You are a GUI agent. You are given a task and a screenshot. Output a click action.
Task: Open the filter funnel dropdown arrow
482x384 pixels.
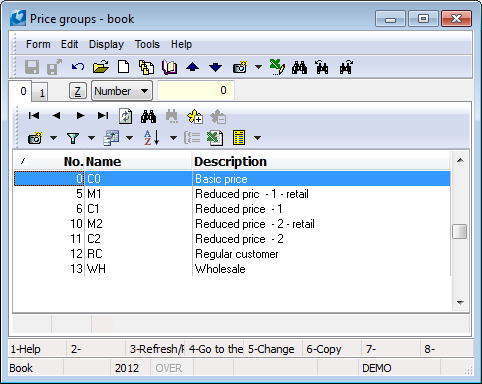coord(91,138)
